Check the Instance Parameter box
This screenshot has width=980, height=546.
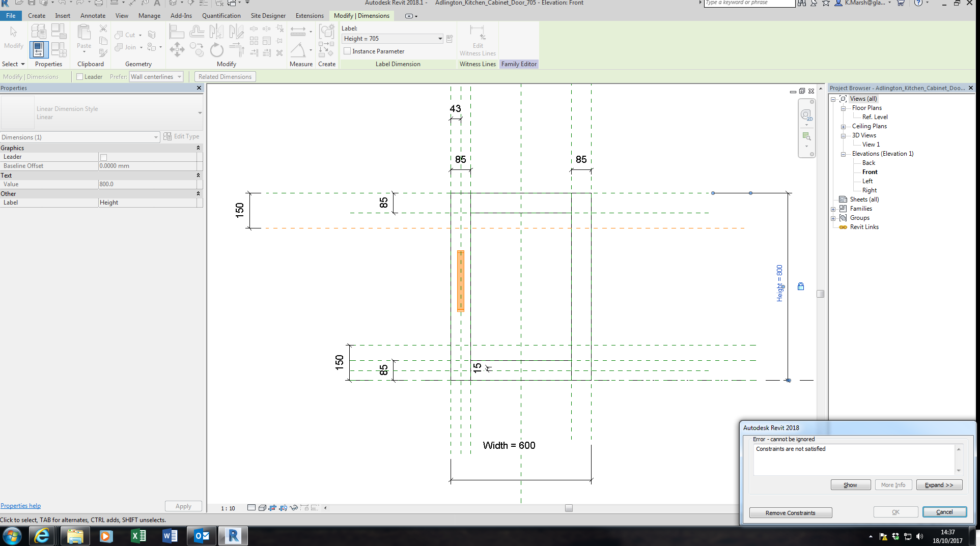[347, 51]
